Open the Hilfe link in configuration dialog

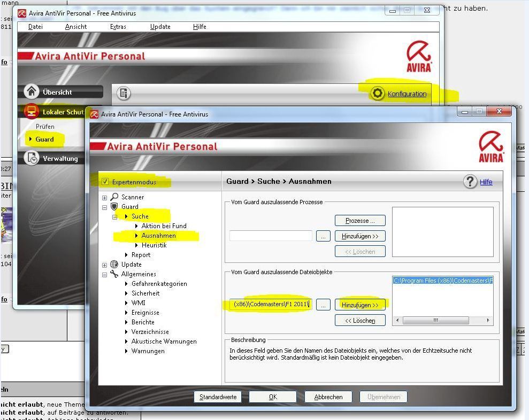[x=486, y=182]
